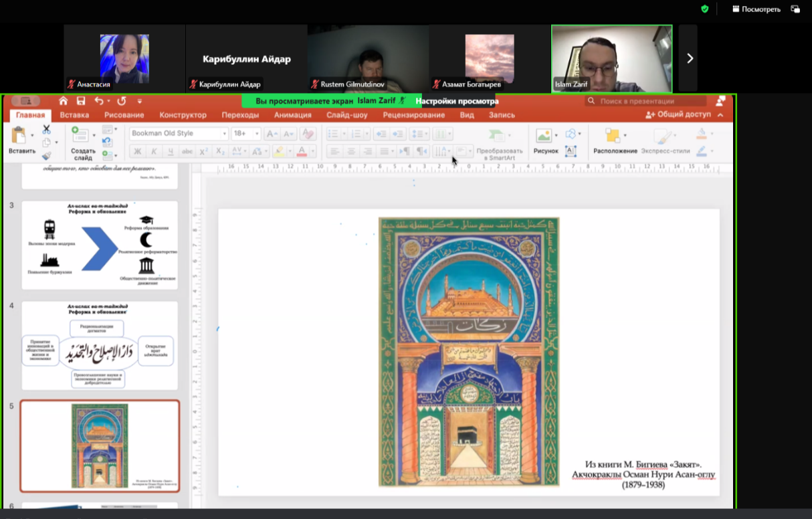Click the Left-to-right text direction icon
812x519 pixels.
404,152
